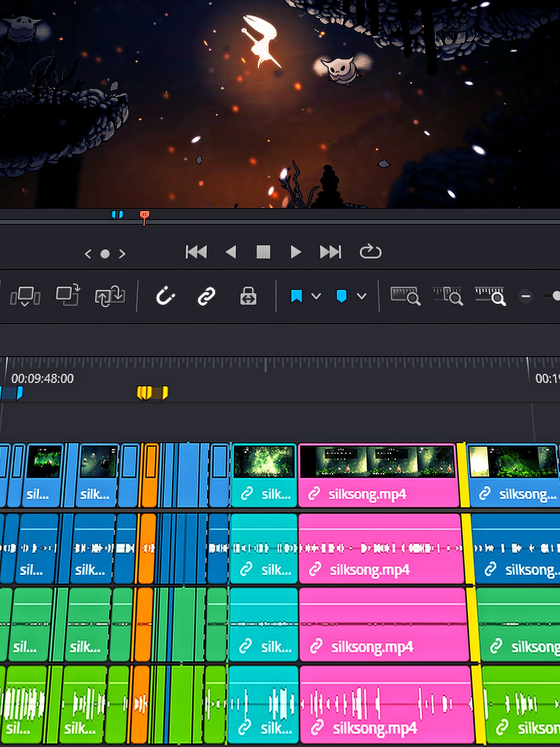
Task: Click the red playhead in viewer scrub bar
Action: (144, 217)
